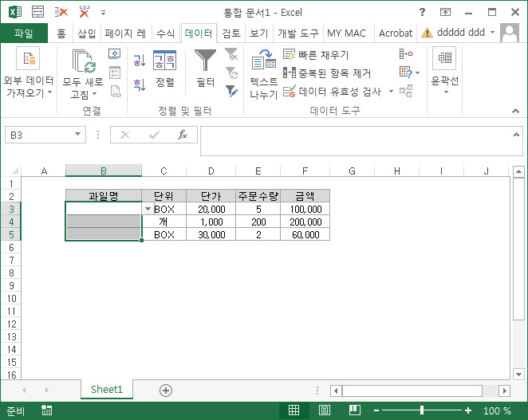
Task: Click the Insert Function fx button
Action: point(183,135)
